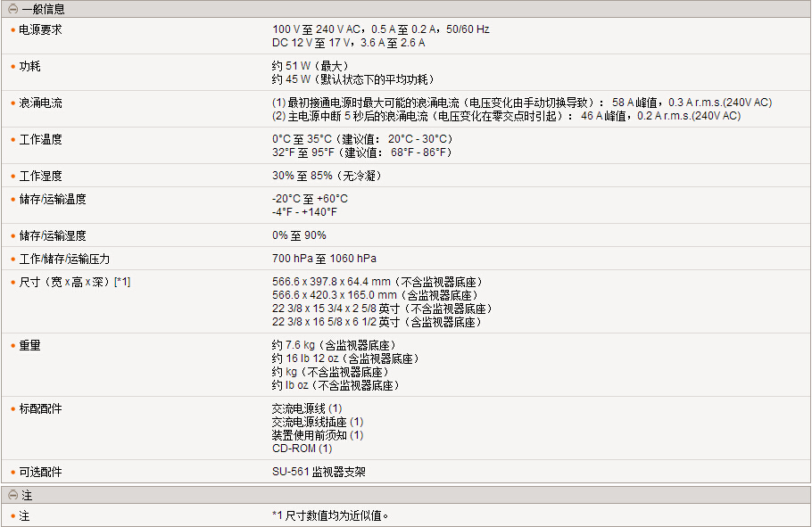Select the 储存/运输温度 row label
Viewport: 812px width, 527px height.
(x=53, y=199)
